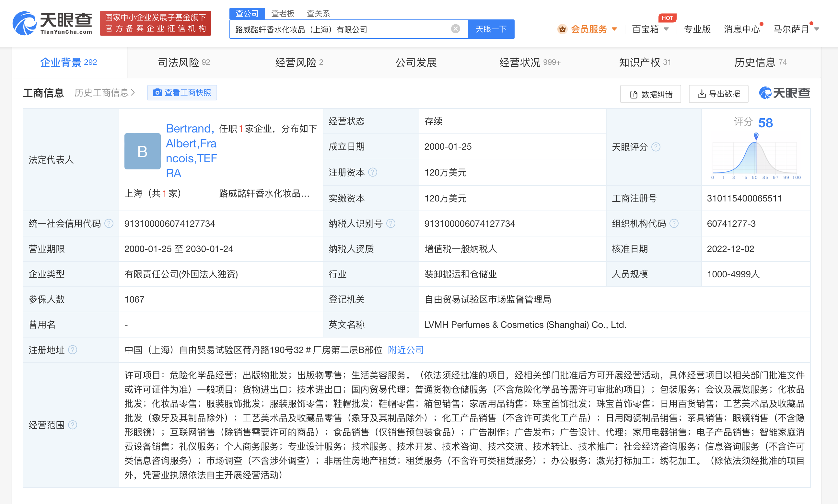Click help icon beside 经营范围

(x=73, y=425)
